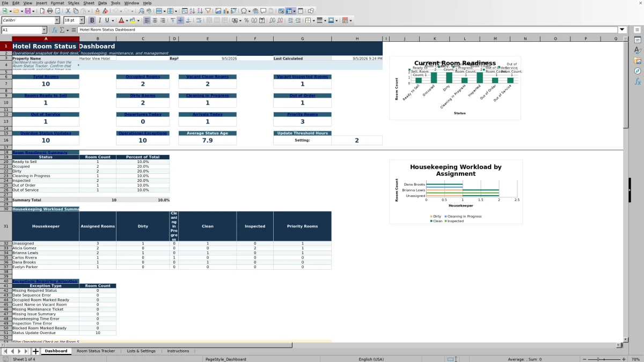
Task: Toggle Align Top vertical alignment
Action: 172,20
